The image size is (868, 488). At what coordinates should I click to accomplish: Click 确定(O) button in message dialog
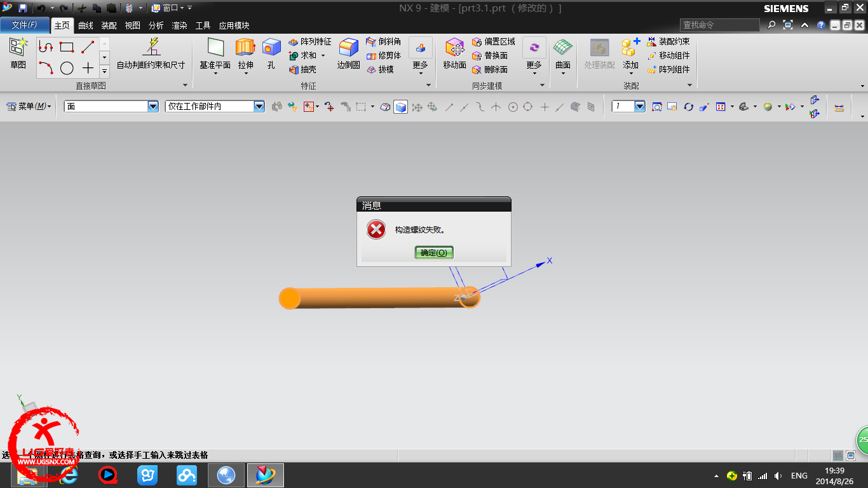(x=434, y=252)
